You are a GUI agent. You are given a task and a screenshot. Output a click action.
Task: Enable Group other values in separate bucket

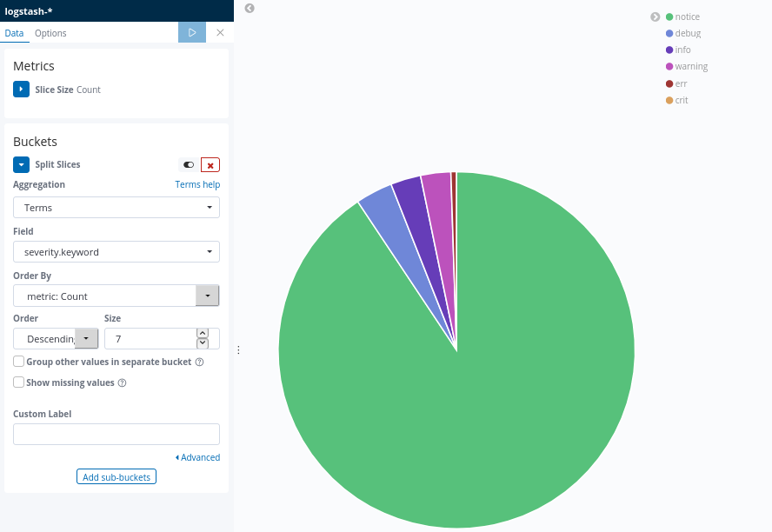(19, 362)
